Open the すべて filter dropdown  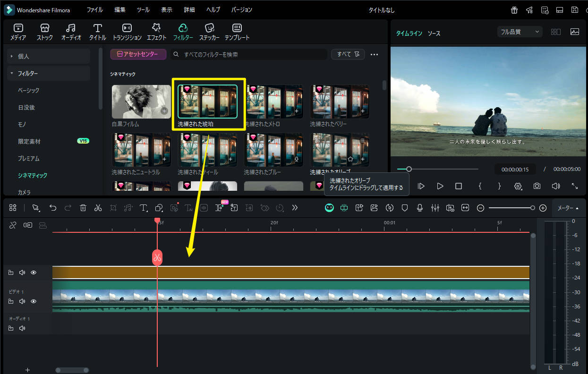pyautogui.click(x=348, y=54)
